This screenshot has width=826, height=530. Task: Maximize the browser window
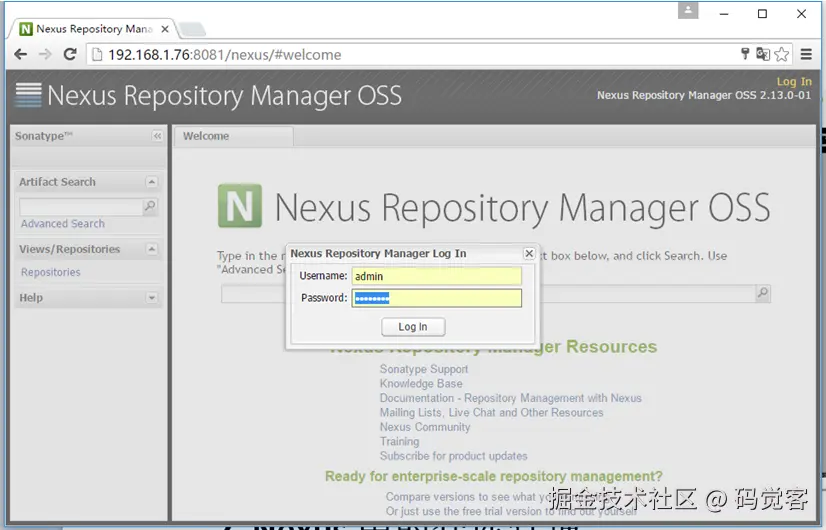762,14
